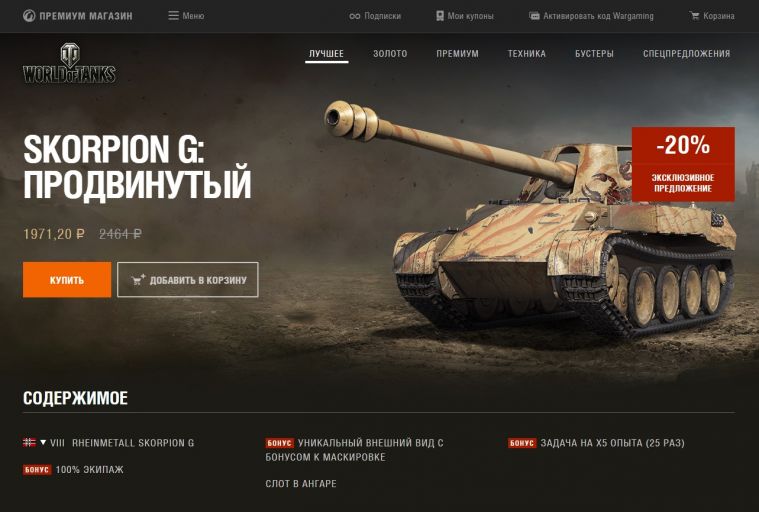Select the tank destroyer triangle type icon
The width and height of the screenshot is (759, 512).
43,442
